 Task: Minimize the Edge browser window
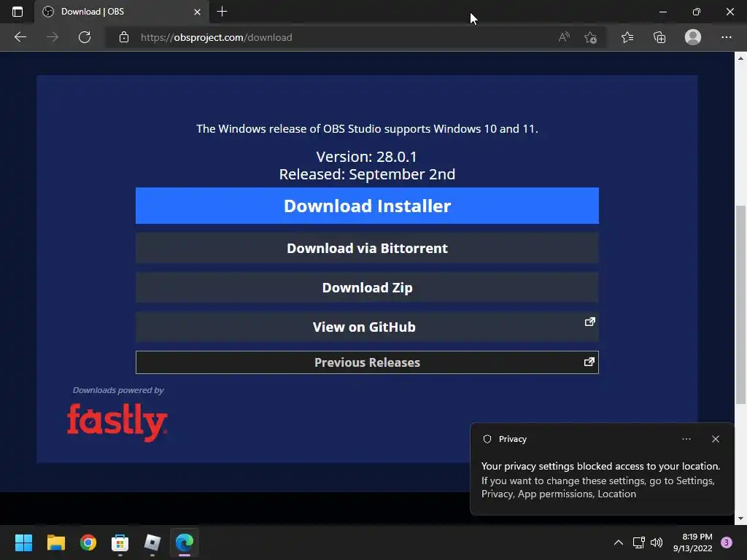click(x=662, y=12)
